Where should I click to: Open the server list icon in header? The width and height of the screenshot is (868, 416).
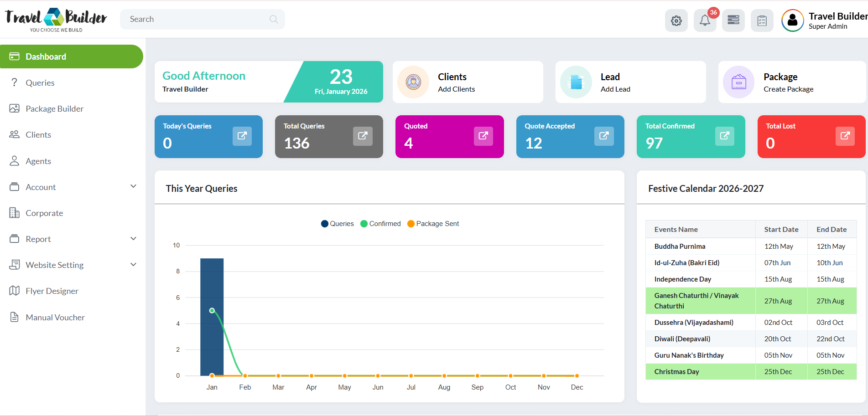pyautogui.click(x=733, y=20)
